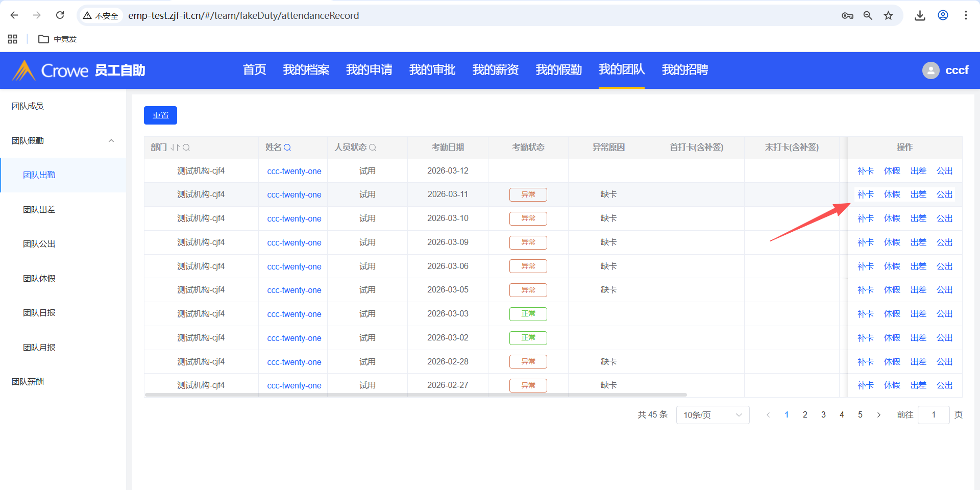Bookmark this page with the star icon
The height and width of the screenshot is (490, 980).
(x=889, y=15)
